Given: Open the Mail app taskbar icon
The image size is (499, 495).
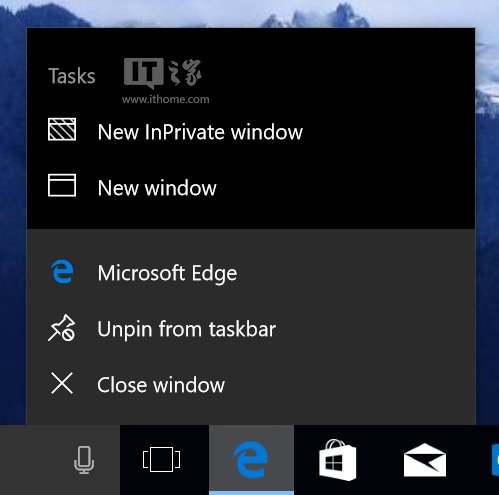Looking at the screenshot, I should tap(425, 460).
